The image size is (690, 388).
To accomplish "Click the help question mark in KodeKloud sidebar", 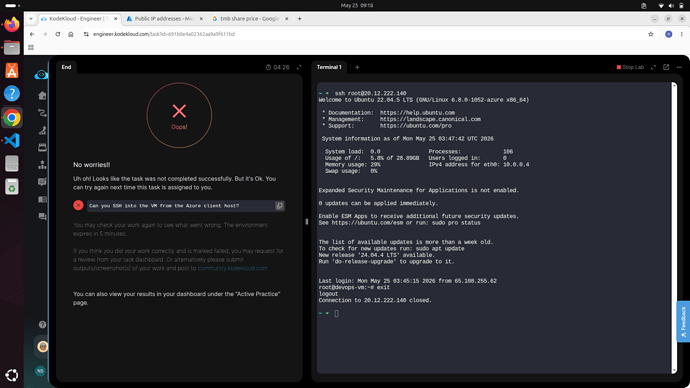I will (x=42, y=325).
